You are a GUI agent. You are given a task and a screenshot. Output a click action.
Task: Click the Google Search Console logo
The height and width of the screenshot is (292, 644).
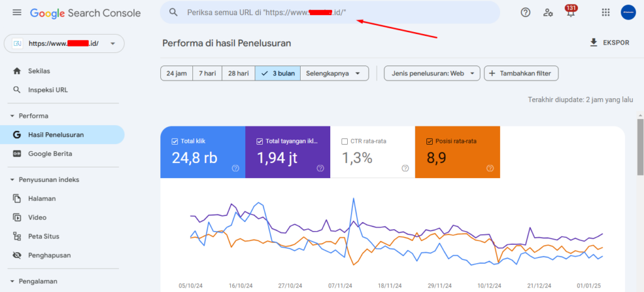tap(86, 13)
